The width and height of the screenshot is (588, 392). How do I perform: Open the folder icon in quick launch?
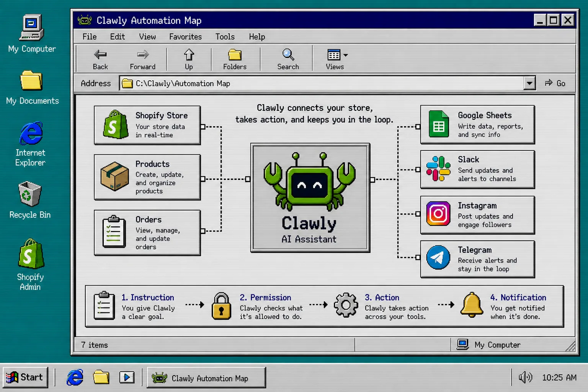pos(101,377)
